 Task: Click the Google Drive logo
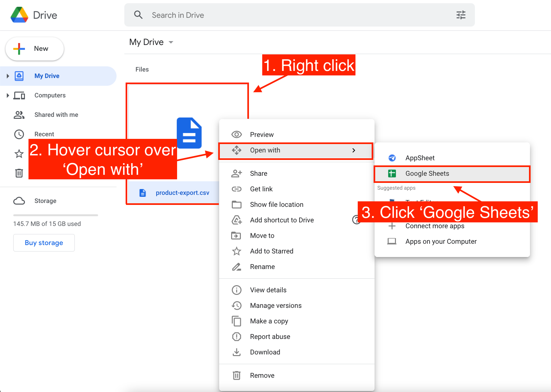pyautogui.click(x=19, y=15)
